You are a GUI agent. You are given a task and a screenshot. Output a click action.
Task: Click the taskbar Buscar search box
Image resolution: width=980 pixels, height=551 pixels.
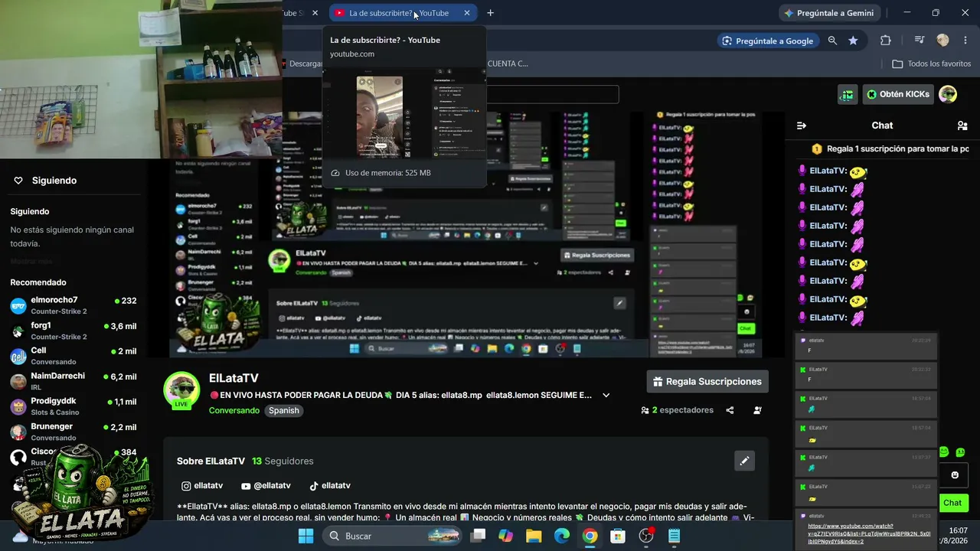pyautogui.click(x=391, y=536)
